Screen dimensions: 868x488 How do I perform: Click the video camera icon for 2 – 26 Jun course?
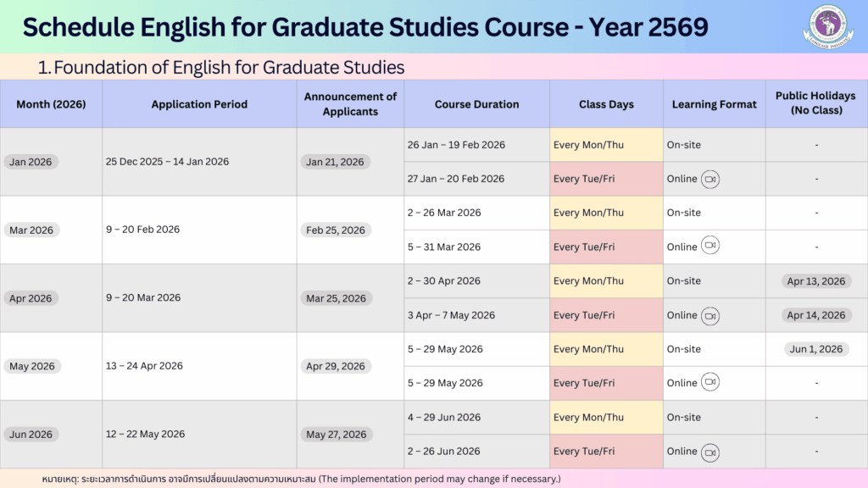point(710,452)
